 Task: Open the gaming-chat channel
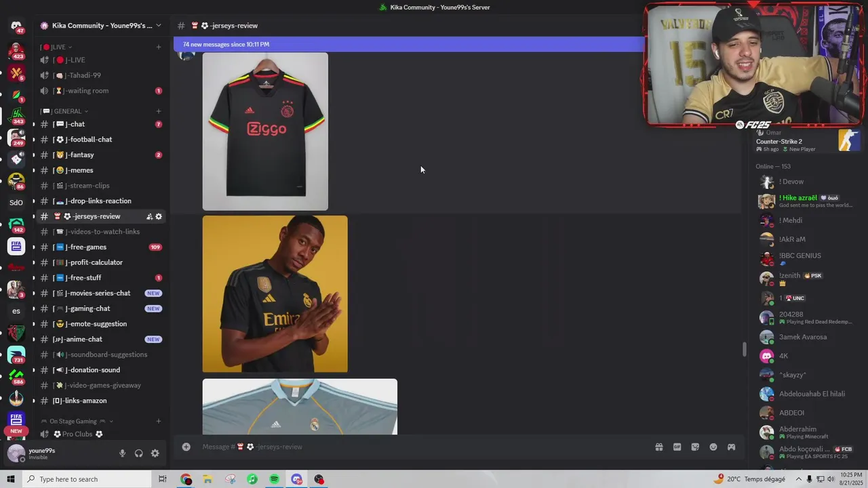tap(100, 308)
